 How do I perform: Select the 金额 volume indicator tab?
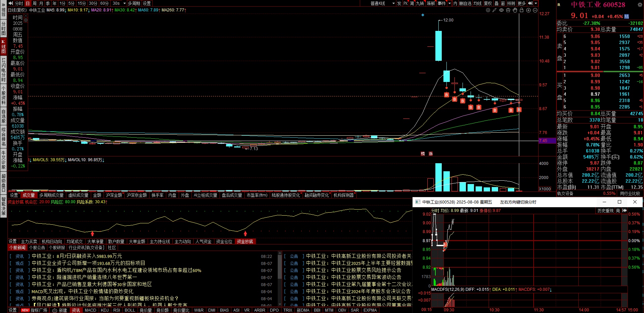[x=97, y=195]
